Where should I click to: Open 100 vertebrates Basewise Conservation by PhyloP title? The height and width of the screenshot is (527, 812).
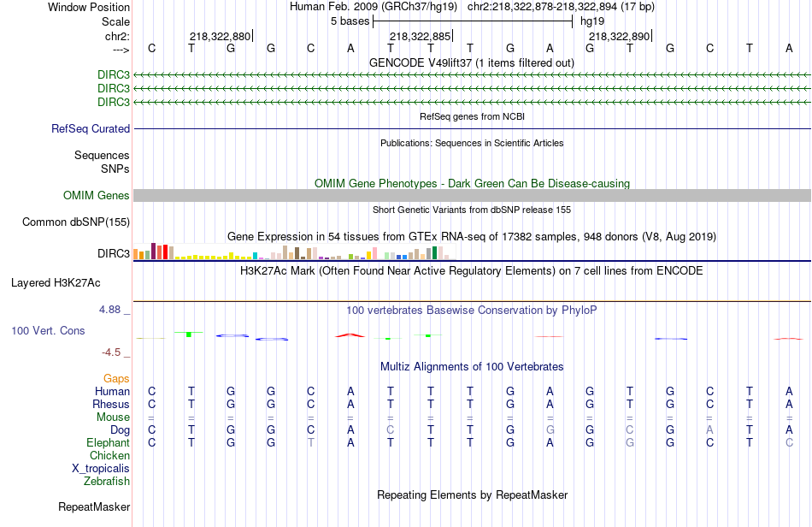coord(471,311)
